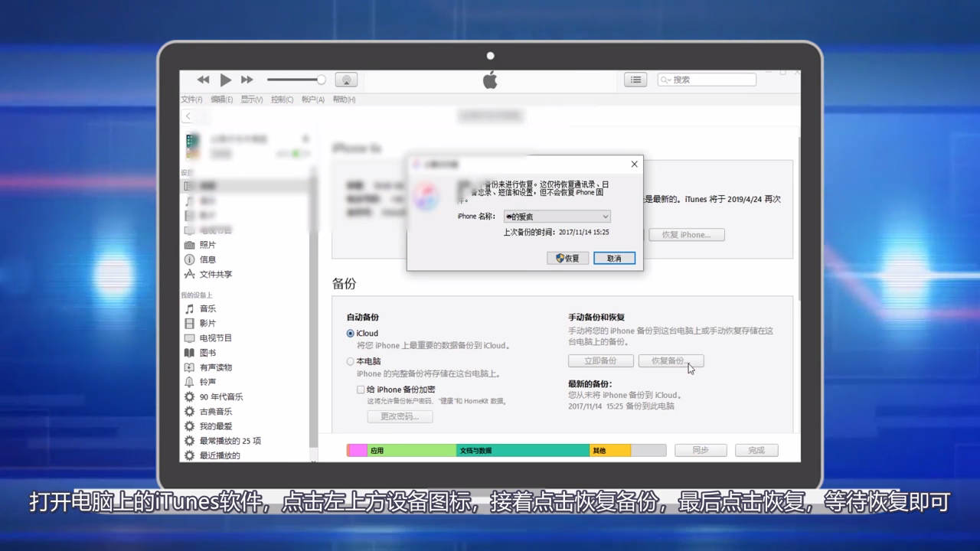The width and height of the screenshot is (980, 551).
Task: Click the teal 文稿与数据 storage segment
Action: (x=523, y=451)
